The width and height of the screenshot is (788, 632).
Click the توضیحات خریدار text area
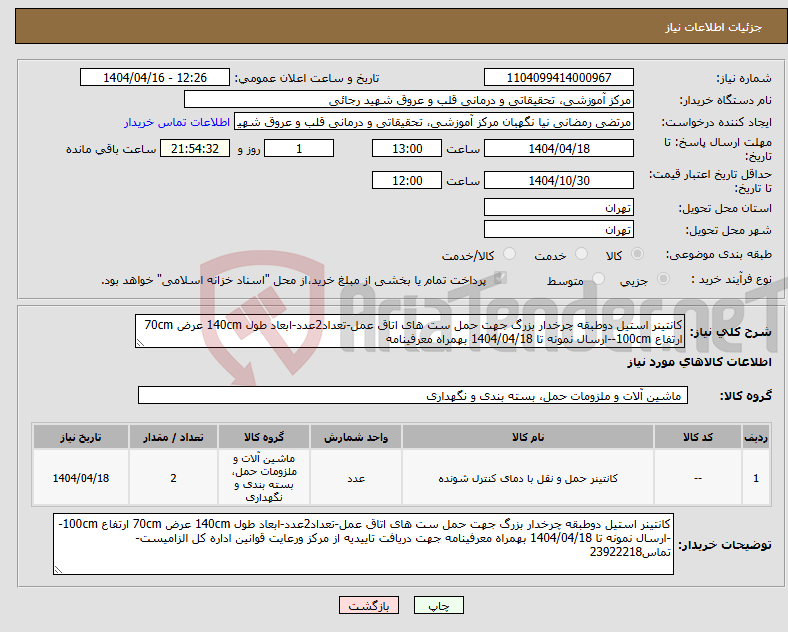pyautogui.click(x=363, y=544)
